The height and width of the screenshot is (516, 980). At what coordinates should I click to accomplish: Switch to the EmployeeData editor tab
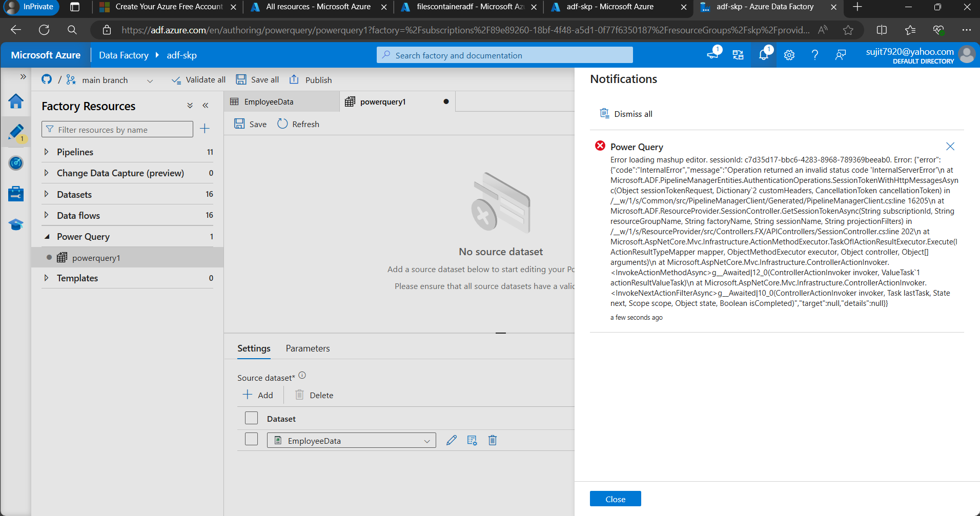click(281, 101)
